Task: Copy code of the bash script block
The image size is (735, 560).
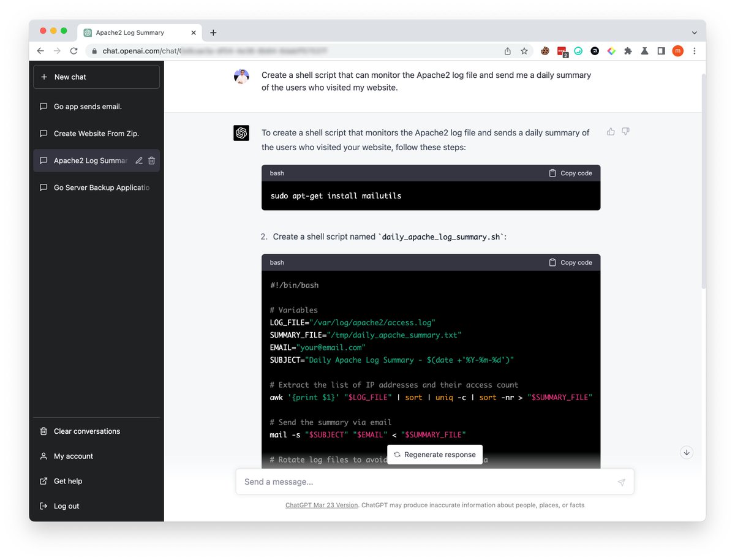Action: 570,263
